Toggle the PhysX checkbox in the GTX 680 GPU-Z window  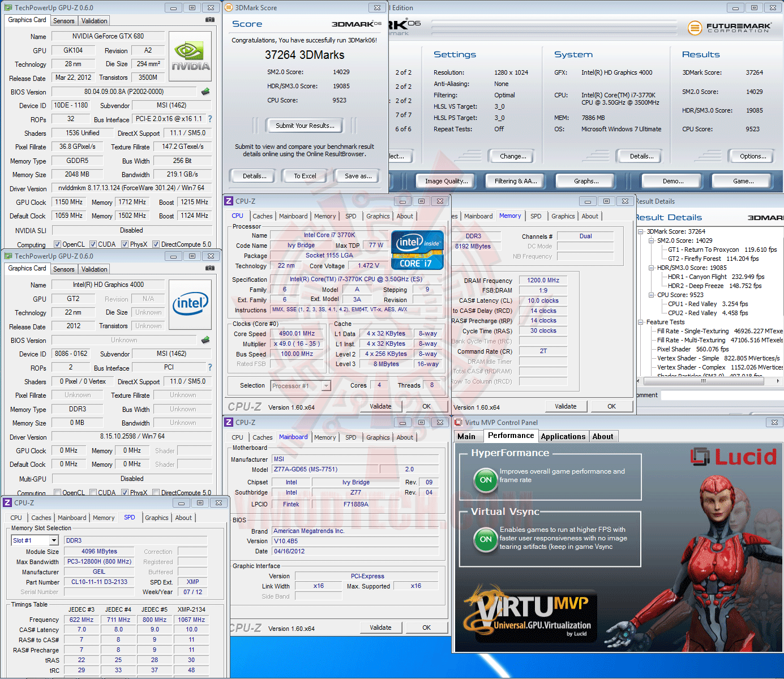pyautogui.click(x=125, y=244)
